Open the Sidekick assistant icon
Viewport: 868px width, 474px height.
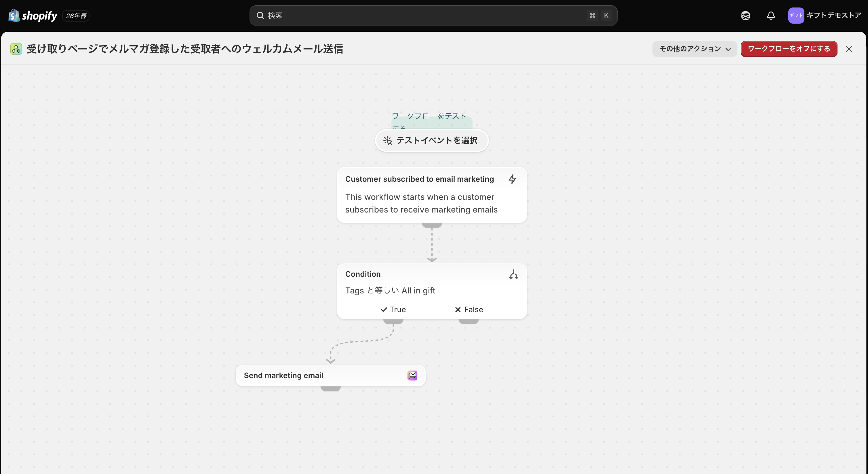pos(745,16)
